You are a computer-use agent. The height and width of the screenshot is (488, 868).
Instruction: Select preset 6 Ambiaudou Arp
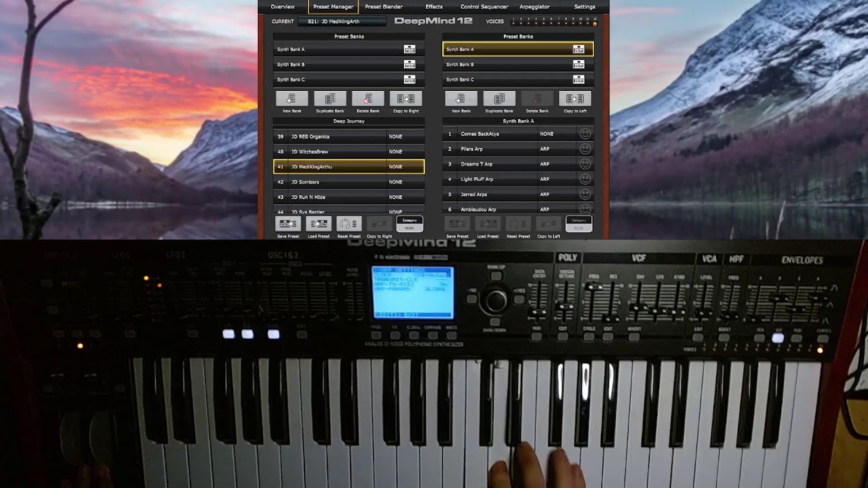coord(518,209)
